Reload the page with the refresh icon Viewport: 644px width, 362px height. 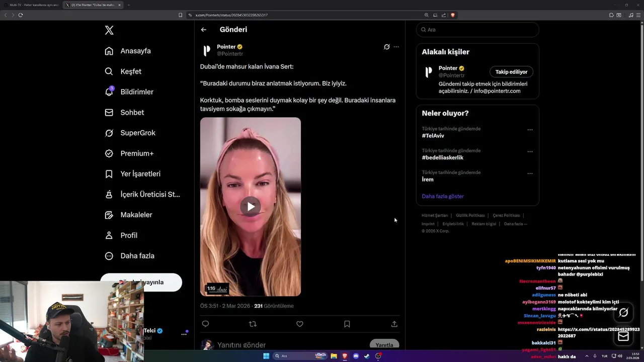click(x=21, y=15)
